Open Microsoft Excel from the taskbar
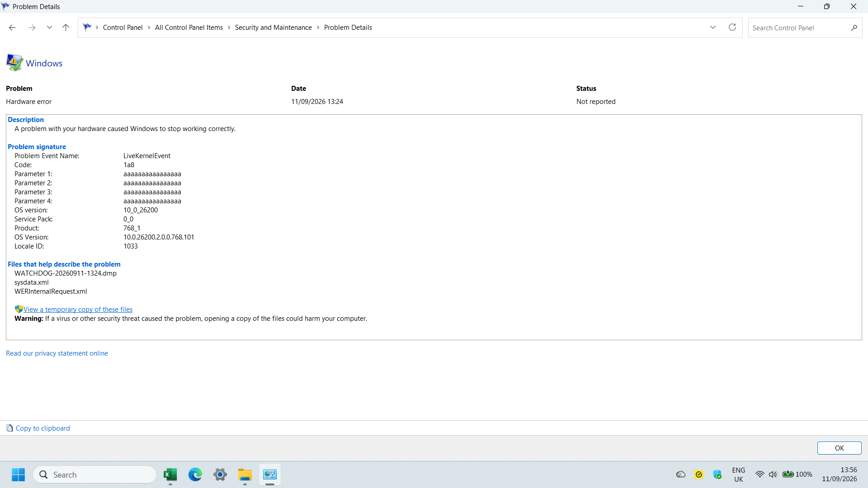Image resolution: width=868 pixels, height=488 pixels. [170, 474]
